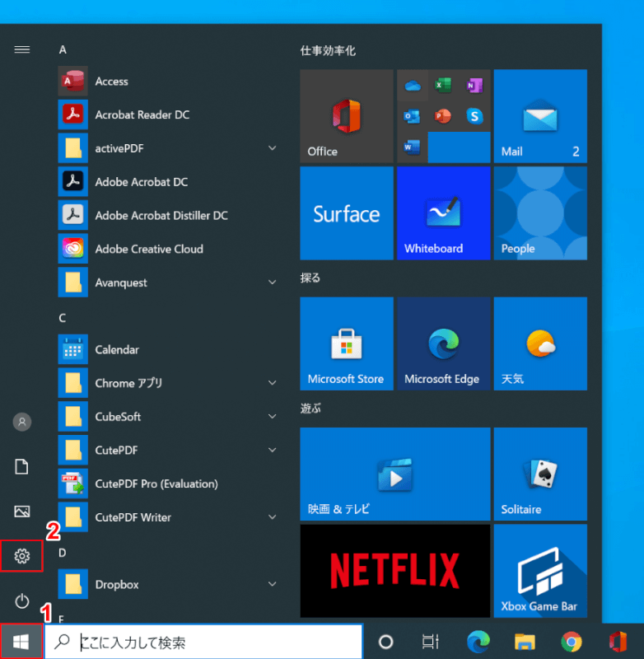Viewport: 644px width, 659px height.
Task: Open the user account menu
Action: point(22,422)
